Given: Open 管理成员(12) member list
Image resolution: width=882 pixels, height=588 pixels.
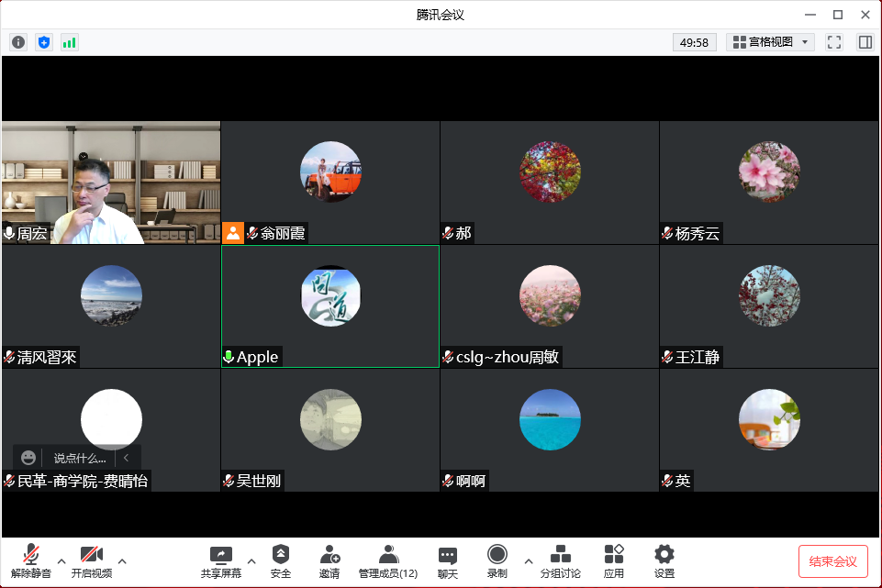Looking at the screenshot, I should click(388, 561).
